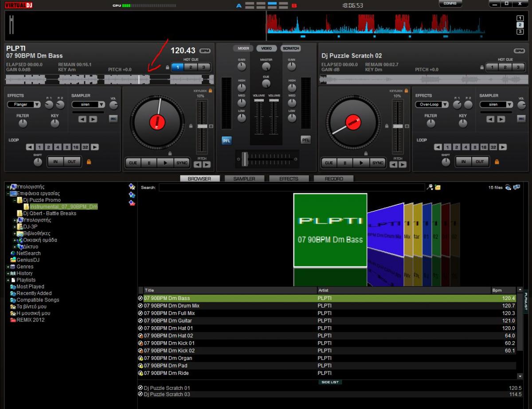The image size is (532, 409).
Task: Select previous sample on right deck sampler
Action: click(x=491, y=119)
